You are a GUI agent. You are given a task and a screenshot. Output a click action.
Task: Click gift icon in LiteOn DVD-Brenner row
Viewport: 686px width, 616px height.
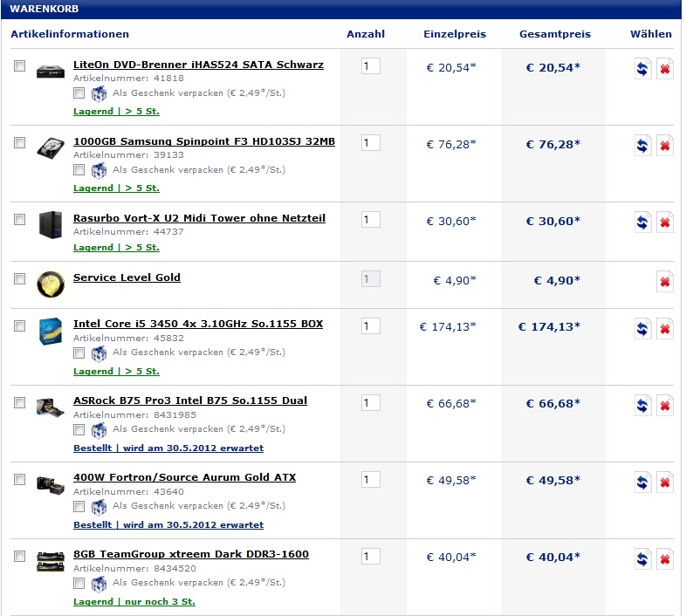click(99, 93)
